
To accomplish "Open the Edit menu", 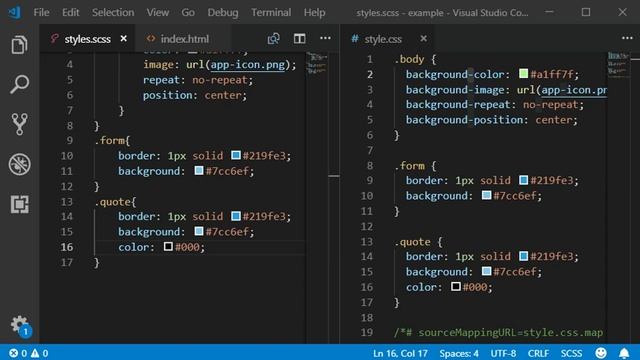I will (x=71, y=13).
